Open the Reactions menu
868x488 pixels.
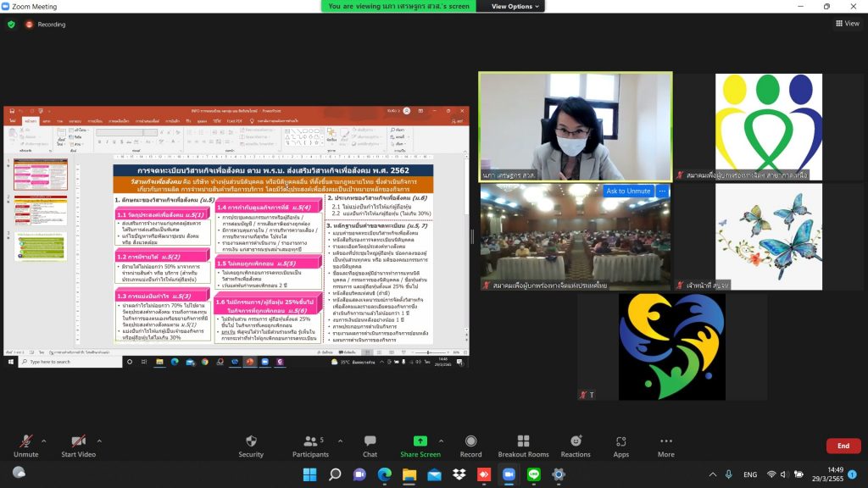click(x=576, y=441)
